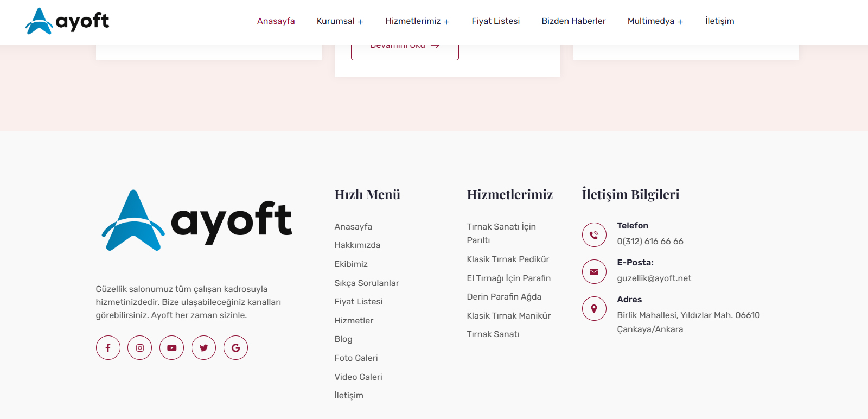The height and width of the screenshot is (419, 868).
Task: Click the İletişim Bilgileri heading
Action: point(630,194)
